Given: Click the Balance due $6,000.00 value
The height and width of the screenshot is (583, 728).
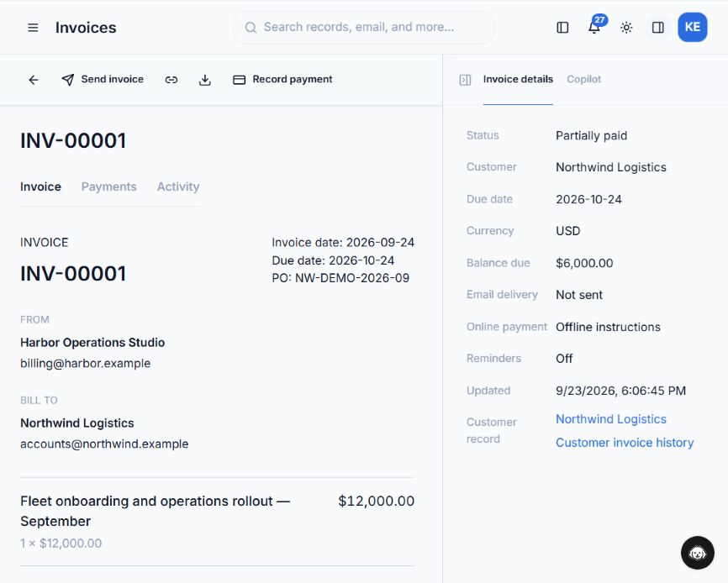Looking at the screenshot, I should tap(584, 263).
